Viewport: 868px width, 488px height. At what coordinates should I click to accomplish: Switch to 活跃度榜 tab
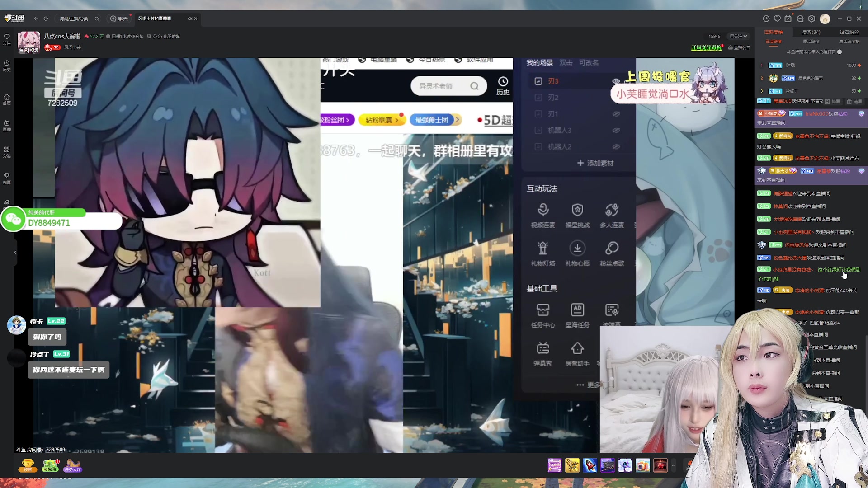773,32
